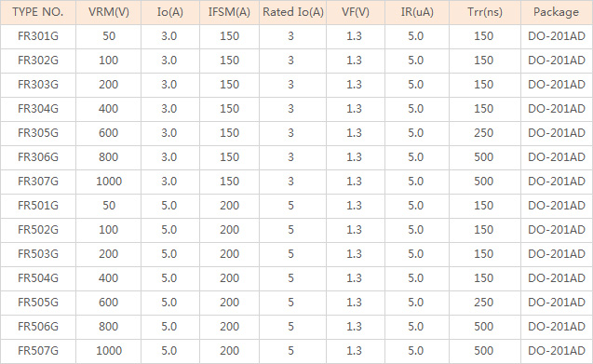Select FR305G's 250 Trr value
Screen dimensions: 593x364
coord(484,133)
